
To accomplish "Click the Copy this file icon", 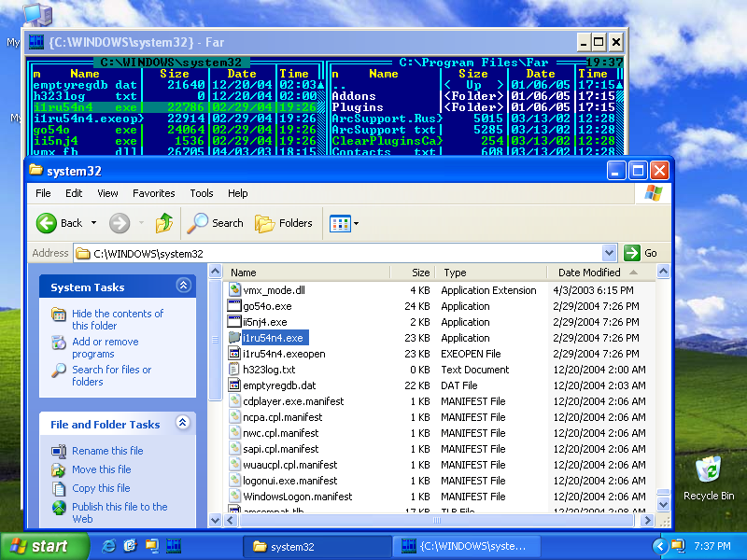I will pos(59,488).
